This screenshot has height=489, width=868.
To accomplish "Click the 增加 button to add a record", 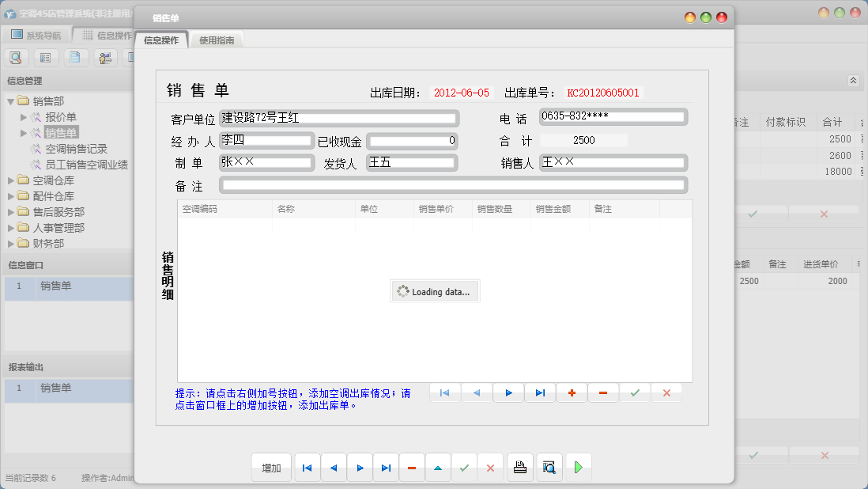I will (271, 467).
